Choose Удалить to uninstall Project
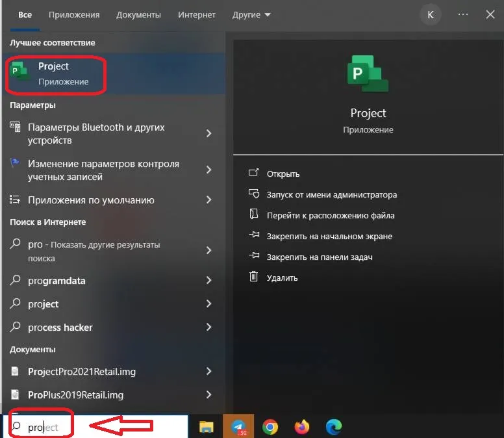 click(282, 278)
